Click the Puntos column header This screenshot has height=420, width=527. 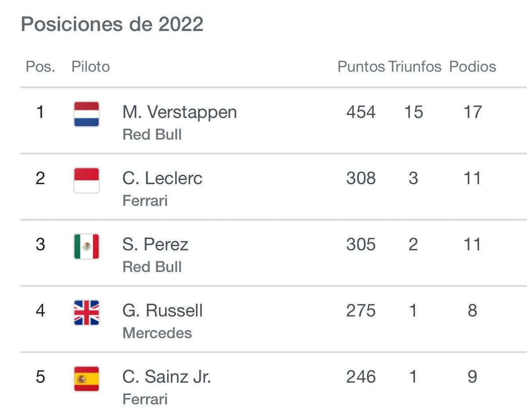click(x=361, y=67)
